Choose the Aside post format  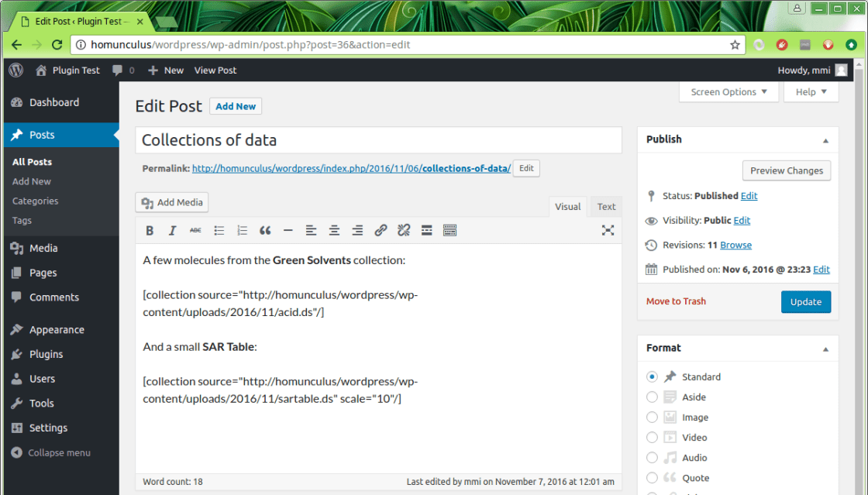click(x=652, y=397)
